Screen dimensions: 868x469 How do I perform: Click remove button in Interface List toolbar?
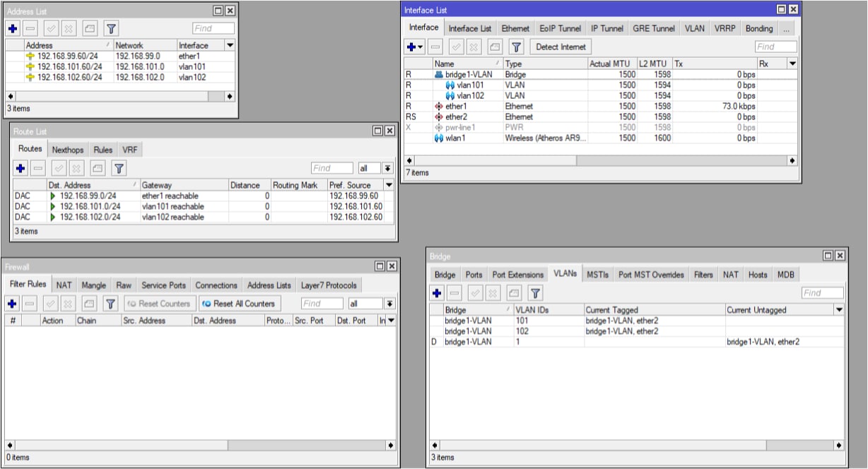[435, 47]
